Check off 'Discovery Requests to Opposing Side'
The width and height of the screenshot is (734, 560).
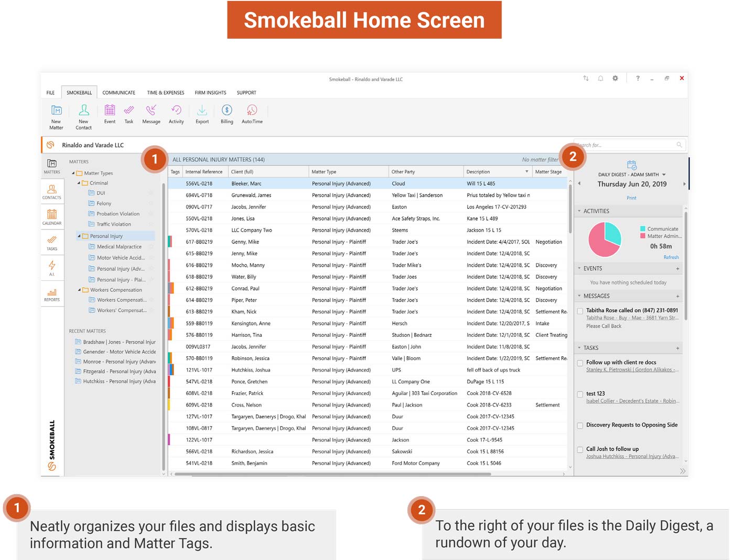pyautogui.click(x=580, y=425)
